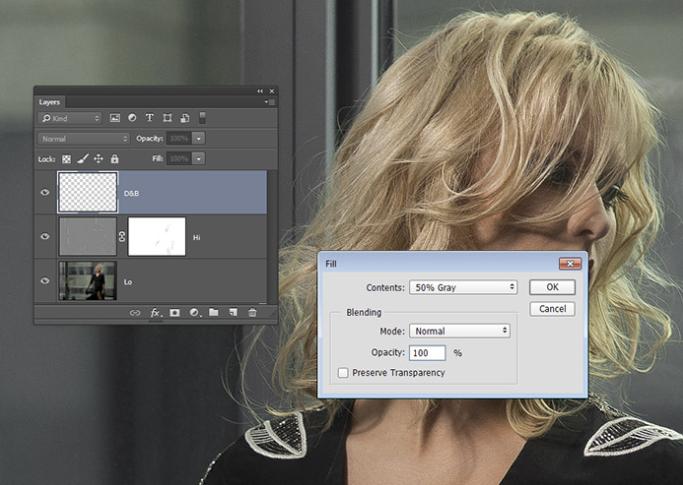Click the create new group folder icon

tap(213, 313)
